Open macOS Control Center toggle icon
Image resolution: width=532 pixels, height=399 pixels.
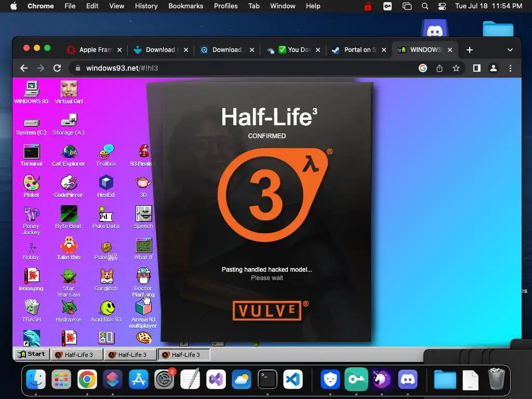(442, 6)
